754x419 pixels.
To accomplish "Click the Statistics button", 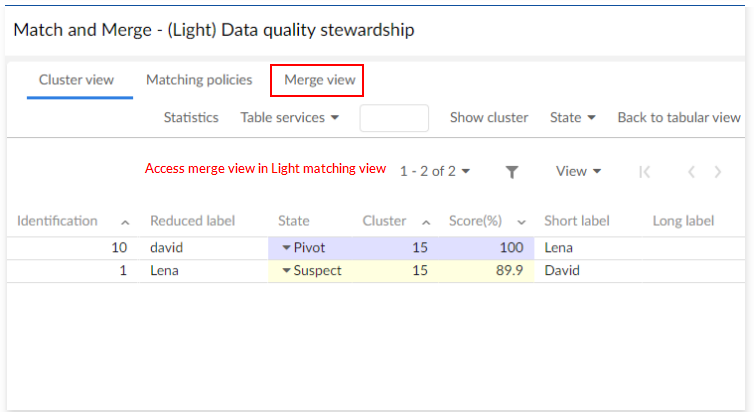I will pos(191,118).
